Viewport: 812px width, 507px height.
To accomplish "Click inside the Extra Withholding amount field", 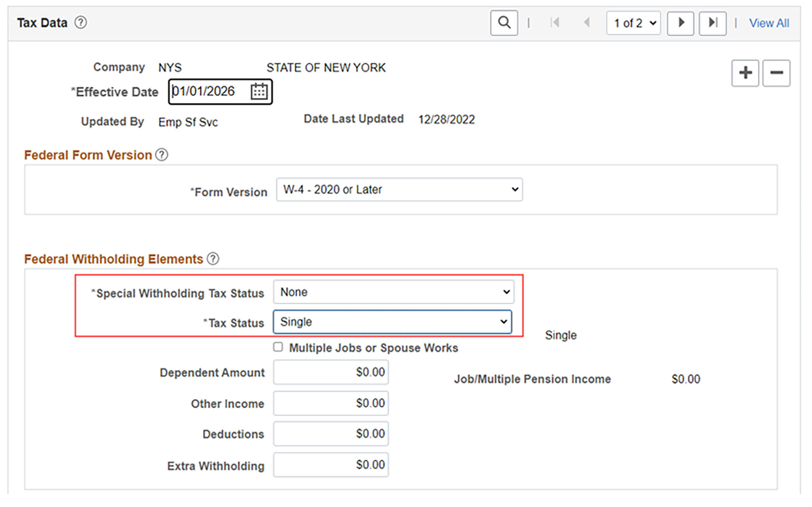I will [x=330, y=465].
